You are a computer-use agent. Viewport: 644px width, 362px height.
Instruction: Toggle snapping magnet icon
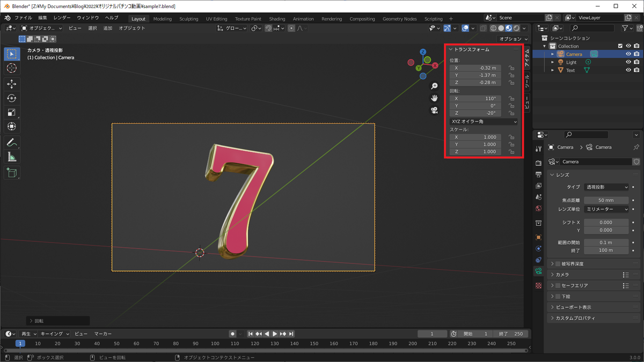(268, 28)
